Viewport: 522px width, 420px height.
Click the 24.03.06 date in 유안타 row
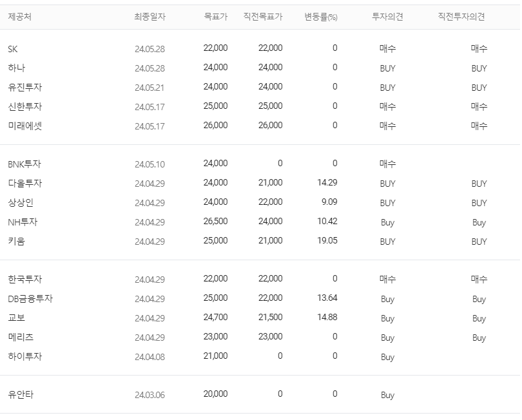[x=150, y=395]
